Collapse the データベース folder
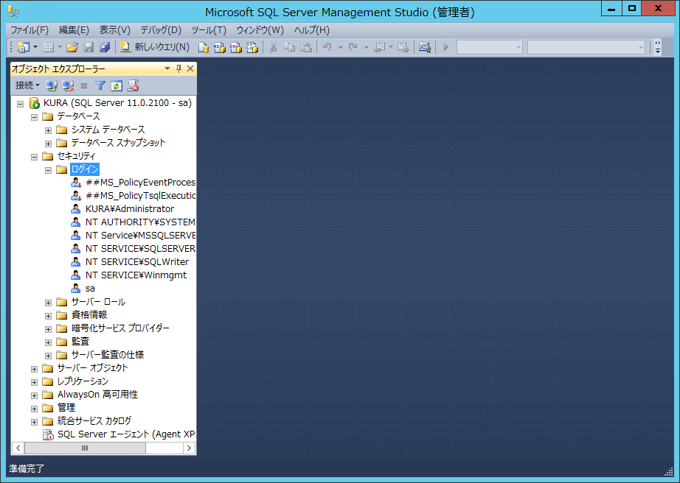680x483 pixels. [x=34, y=117]
